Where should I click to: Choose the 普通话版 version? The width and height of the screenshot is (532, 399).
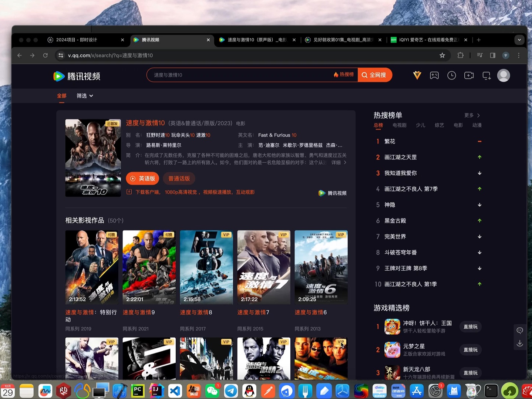179,179
